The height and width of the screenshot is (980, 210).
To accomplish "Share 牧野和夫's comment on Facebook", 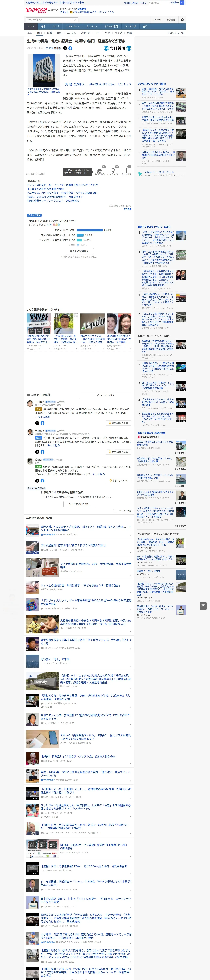I will tap(42, 452).
